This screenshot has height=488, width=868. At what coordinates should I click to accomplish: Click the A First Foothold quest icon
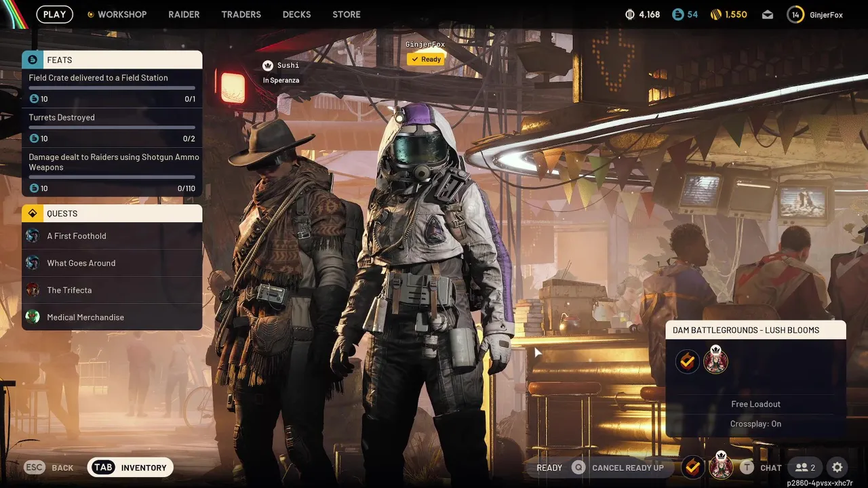(33, 236)
